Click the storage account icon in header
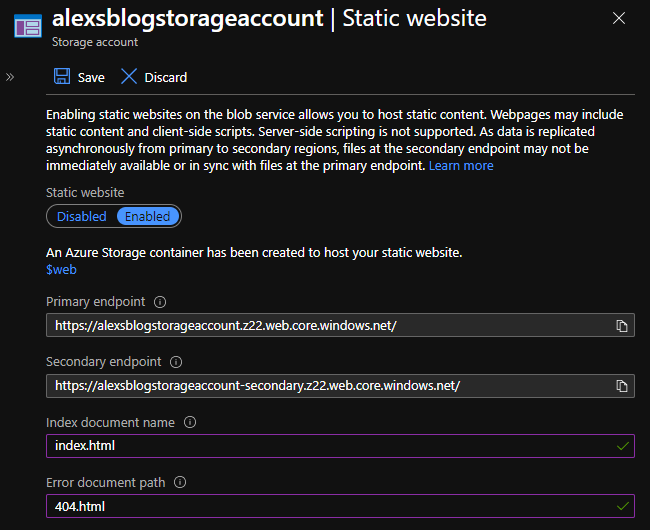 tap(27, 26)
